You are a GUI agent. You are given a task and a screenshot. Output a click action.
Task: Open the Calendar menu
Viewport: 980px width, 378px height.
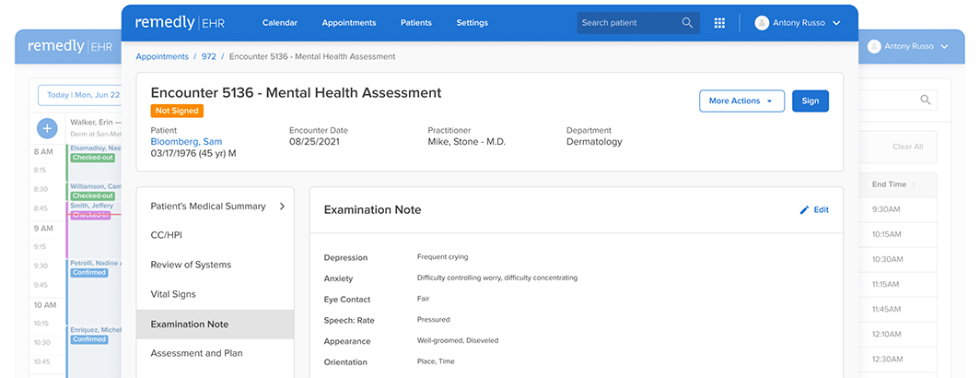(x=280, y=23)
